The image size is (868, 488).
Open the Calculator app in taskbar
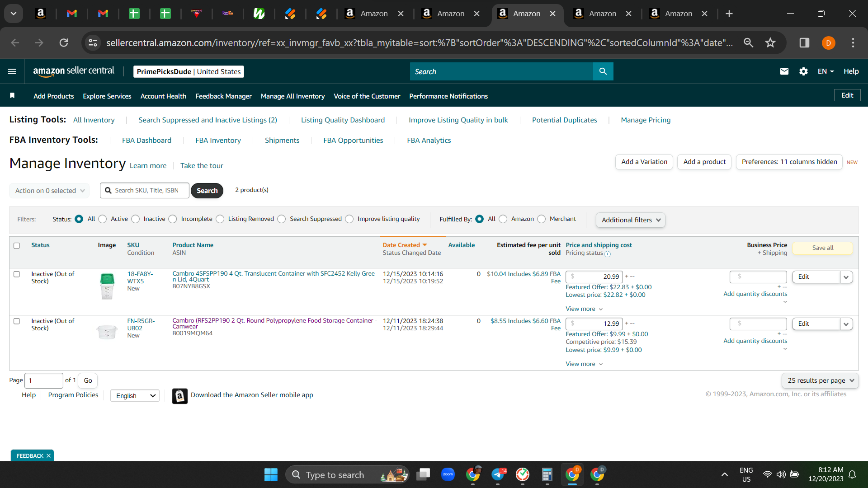click(x=547, y=474)
